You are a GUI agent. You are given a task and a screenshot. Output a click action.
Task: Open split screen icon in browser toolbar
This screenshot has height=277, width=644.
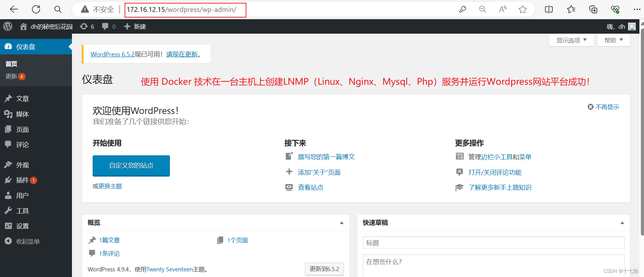[x=549, y=9]
